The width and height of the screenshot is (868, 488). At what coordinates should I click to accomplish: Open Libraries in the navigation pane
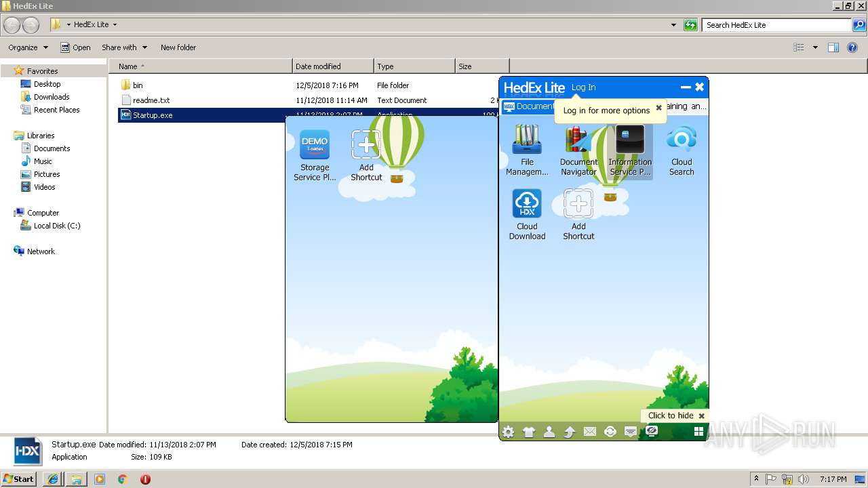click(x=41, y=136)
